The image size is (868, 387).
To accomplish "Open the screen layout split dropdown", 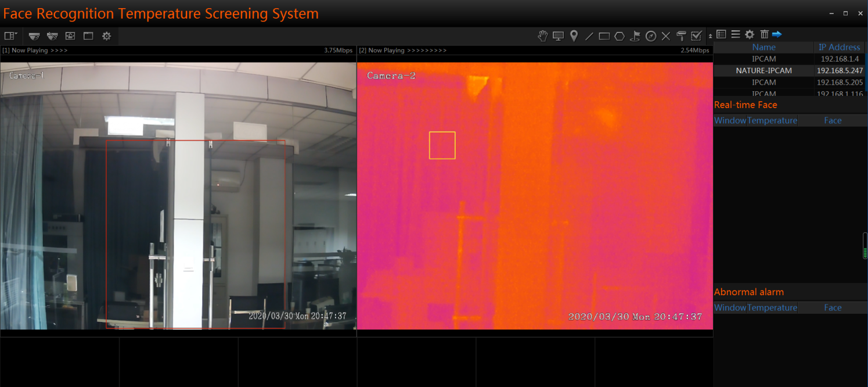I will pyautogui.click(x=10, y=35).
